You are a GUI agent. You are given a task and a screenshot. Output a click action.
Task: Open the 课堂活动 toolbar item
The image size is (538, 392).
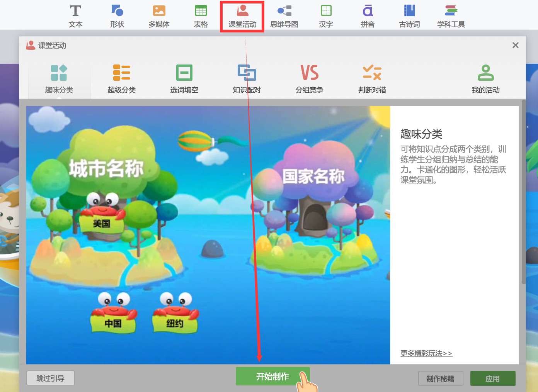click(242, 16)
